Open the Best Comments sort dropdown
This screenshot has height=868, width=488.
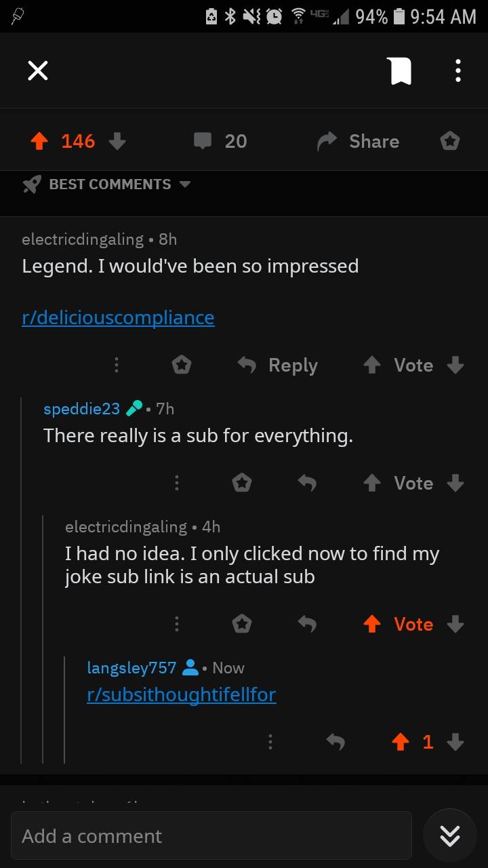[x=108, y=184]
